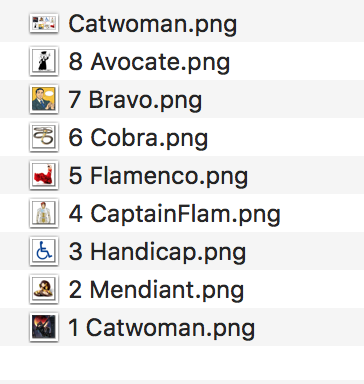The image size is (364, 384).
Task: Click the red flamenco dancer thumbnail icon
Action: (44, 175)
